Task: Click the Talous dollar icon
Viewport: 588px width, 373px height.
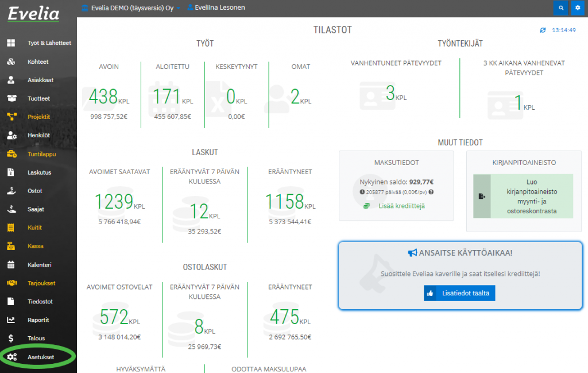Action: tap(11, 339)
